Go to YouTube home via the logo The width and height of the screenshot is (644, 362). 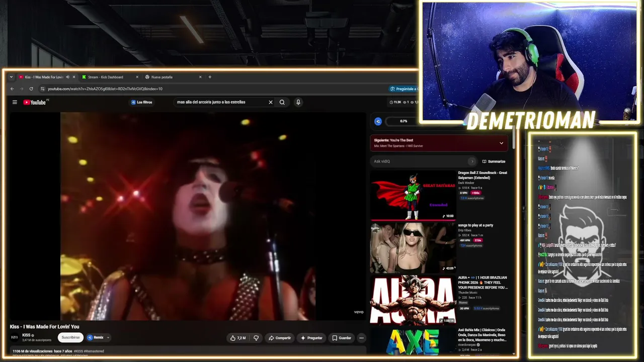click(x=35, y=102)
